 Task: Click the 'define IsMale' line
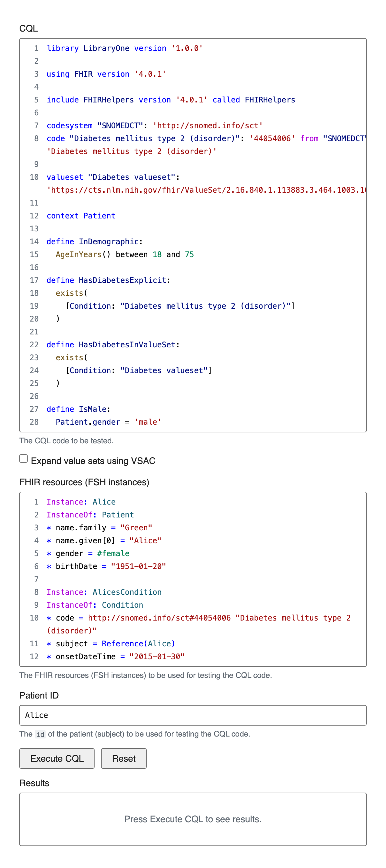click(78, 409)
